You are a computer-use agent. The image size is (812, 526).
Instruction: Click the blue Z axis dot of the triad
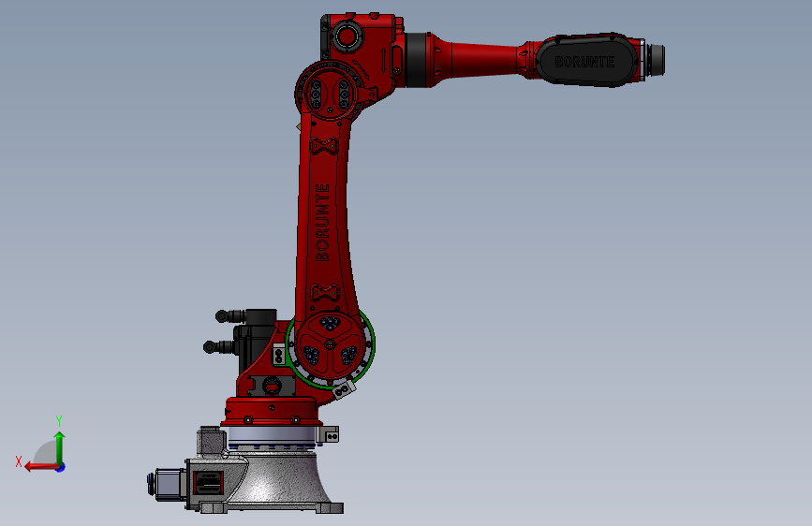click(61, 467)
